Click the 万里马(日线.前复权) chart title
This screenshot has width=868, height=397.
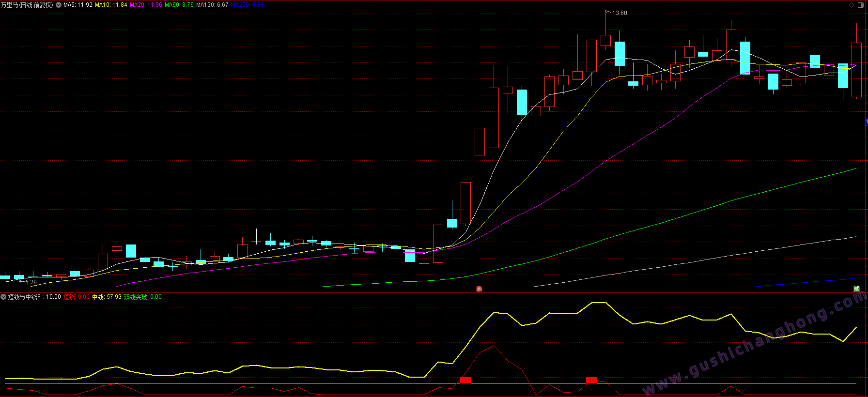click(27, 5)
